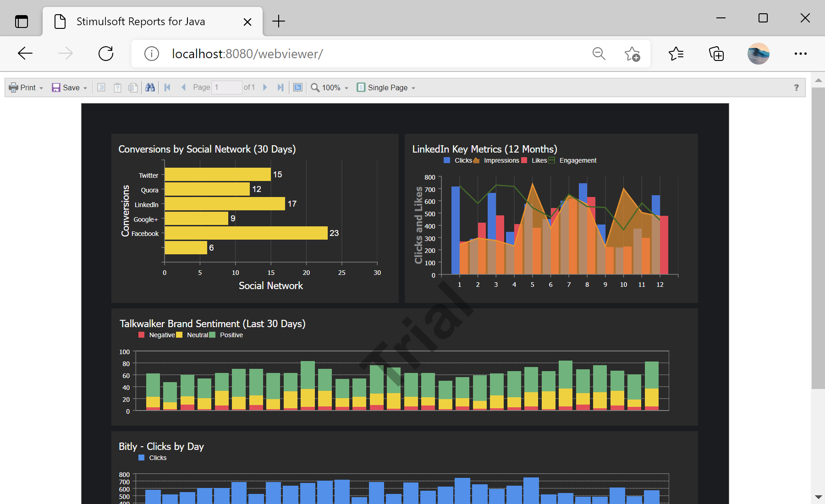Click the Likes legend label

pyautogui.click(x=539, y=160)
